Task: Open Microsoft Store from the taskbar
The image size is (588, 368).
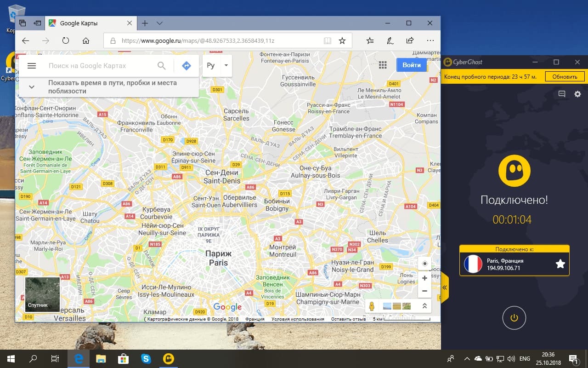Action: click(x=124, y=358)
